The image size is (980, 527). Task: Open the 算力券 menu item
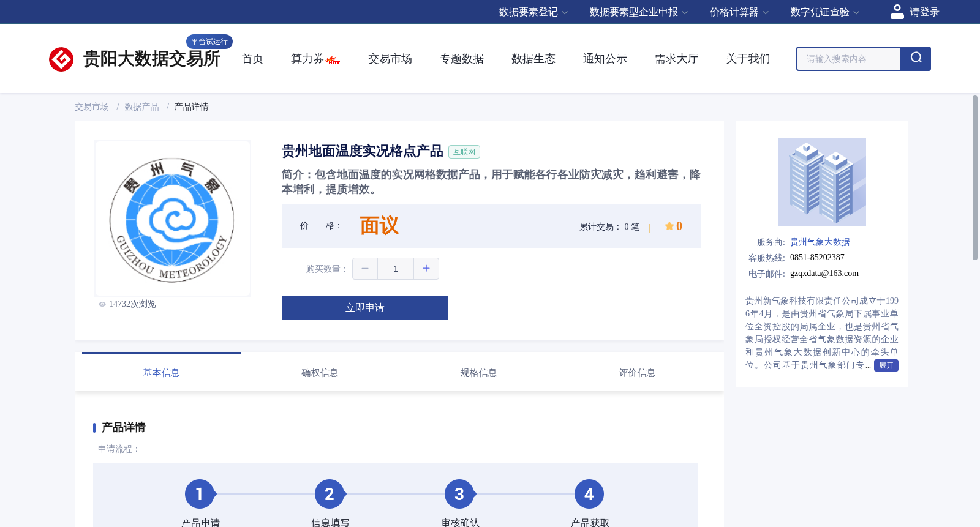click(307, 59)
